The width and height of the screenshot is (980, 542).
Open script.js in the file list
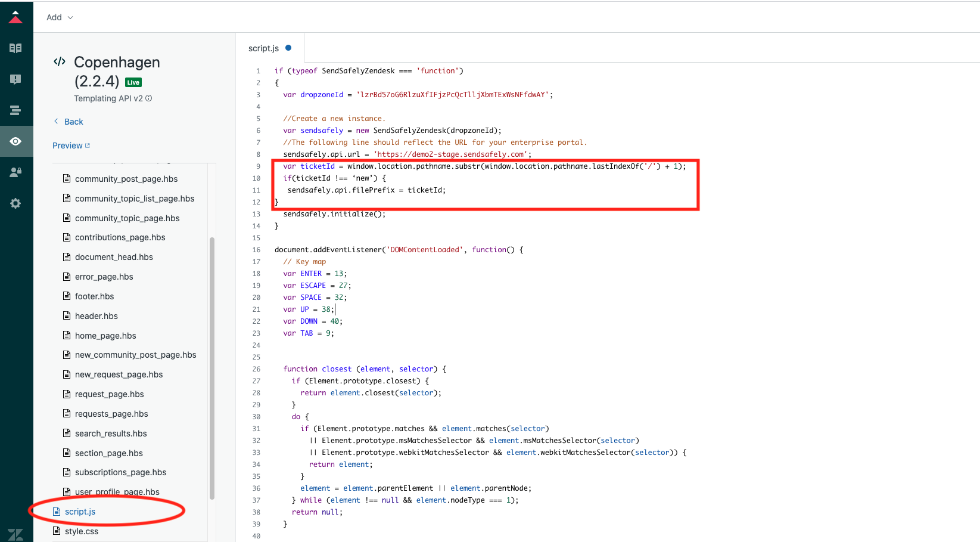(x=80, y=512)
